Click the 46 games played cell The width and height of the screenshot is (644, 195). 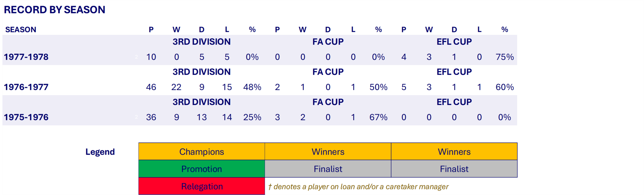(151, 87)
